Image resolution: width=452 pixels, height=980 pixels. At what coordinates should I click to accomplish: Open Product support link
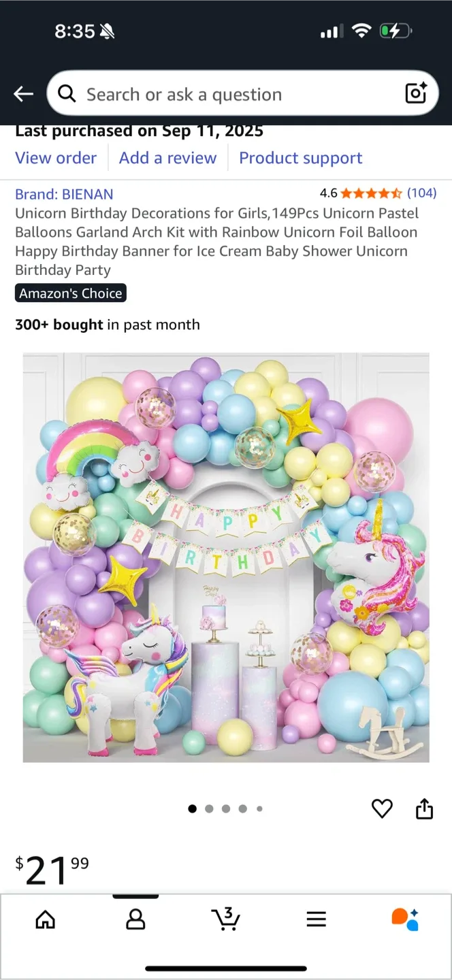tap(300, 158)
